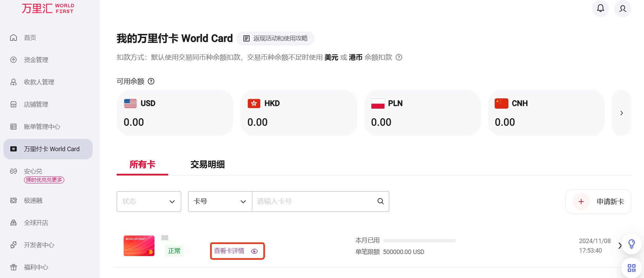Screen dimensions: 644x278
Task: Select the PLN balance card
Action: [423, 113]
